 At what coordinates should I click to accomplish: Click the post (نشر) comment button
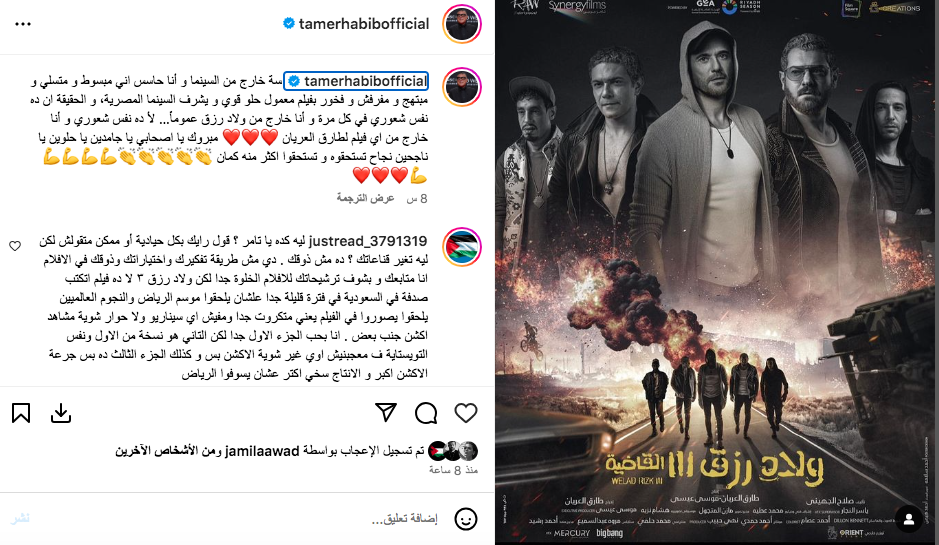(x=20, y=518)
